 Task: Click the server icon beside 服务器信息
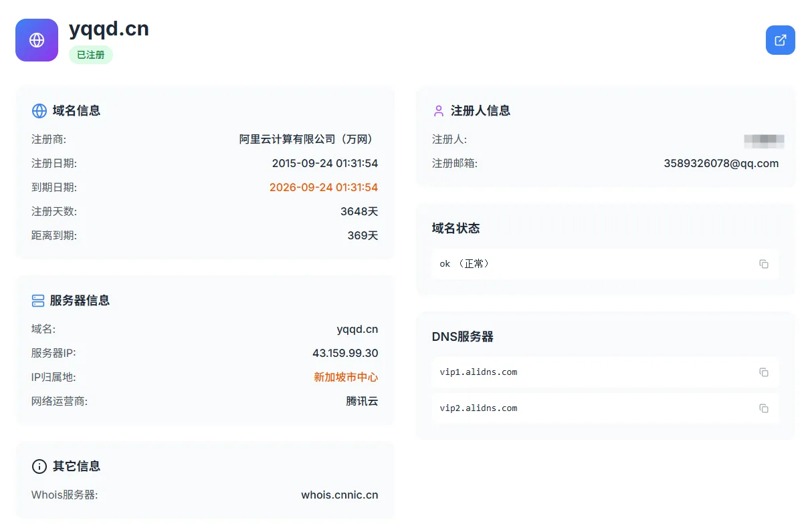(x=38, y=301)
